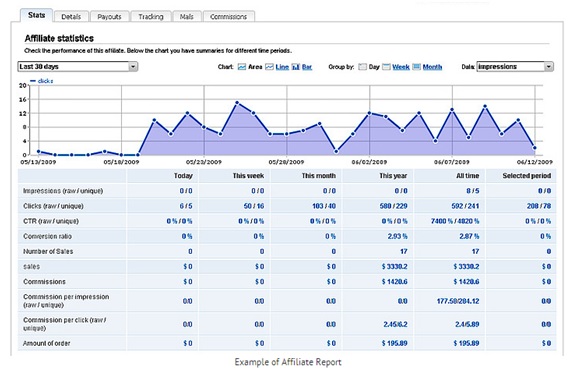The image size is (569, 375).
Task: Group chart data by Month link
Action: [x=432, y=67]
